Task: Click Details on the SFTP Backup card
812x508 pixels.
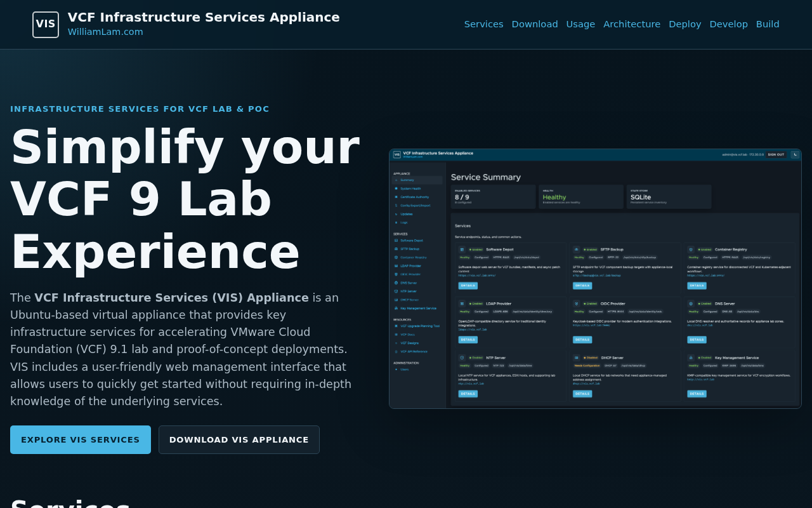Action: (x=582, y=286)
